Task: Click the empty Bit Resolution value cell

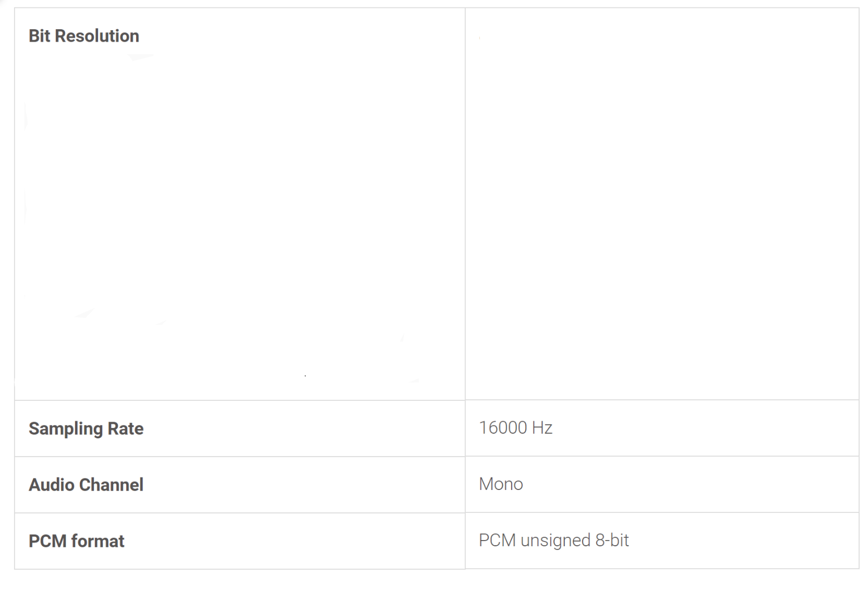Action: (x=661, y=203)
